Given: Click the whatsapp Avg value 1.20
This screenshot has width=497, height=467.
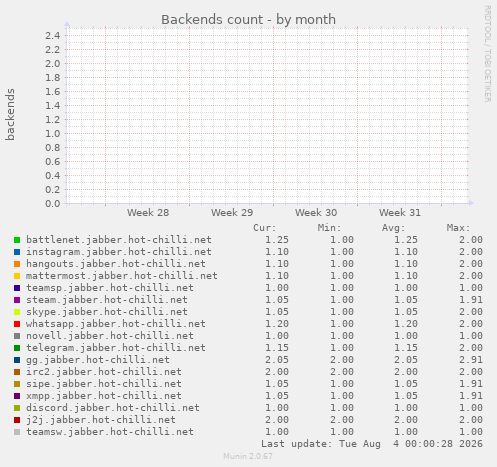Looking at the screenshot, I should pos(406,324).
